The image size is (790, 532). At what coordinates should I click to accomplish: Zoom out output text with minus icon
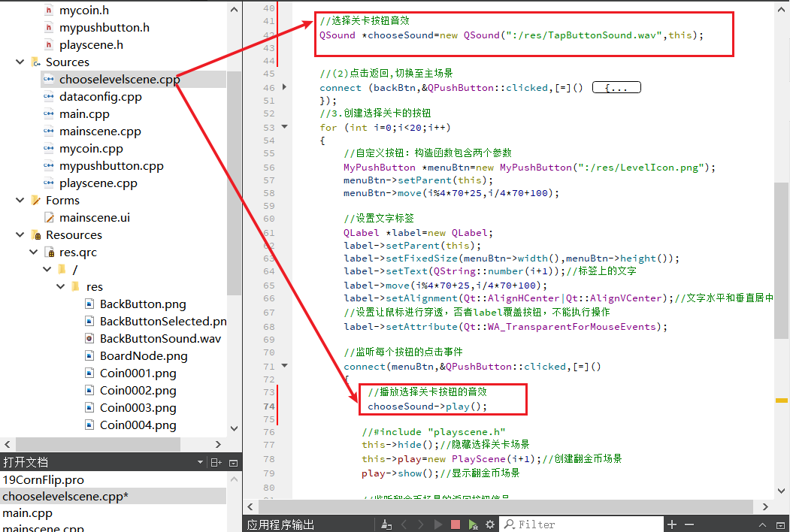689,524
